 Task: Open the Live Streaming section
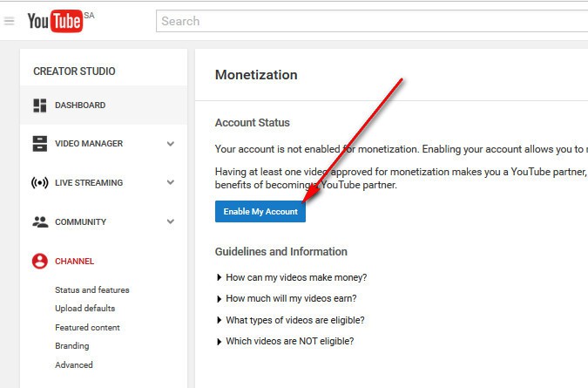[x=89, y=183]
